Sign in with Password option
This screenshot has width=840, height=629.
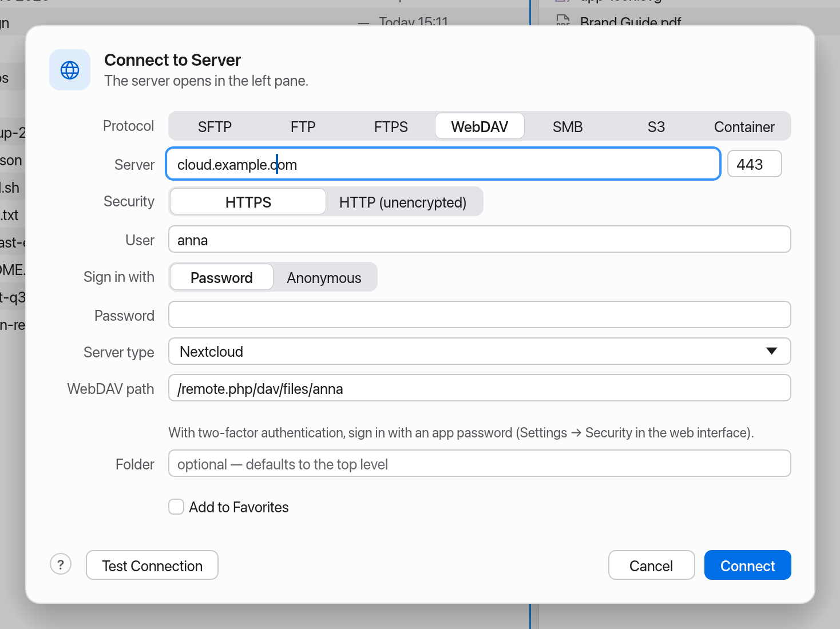(x=221, y=277)
